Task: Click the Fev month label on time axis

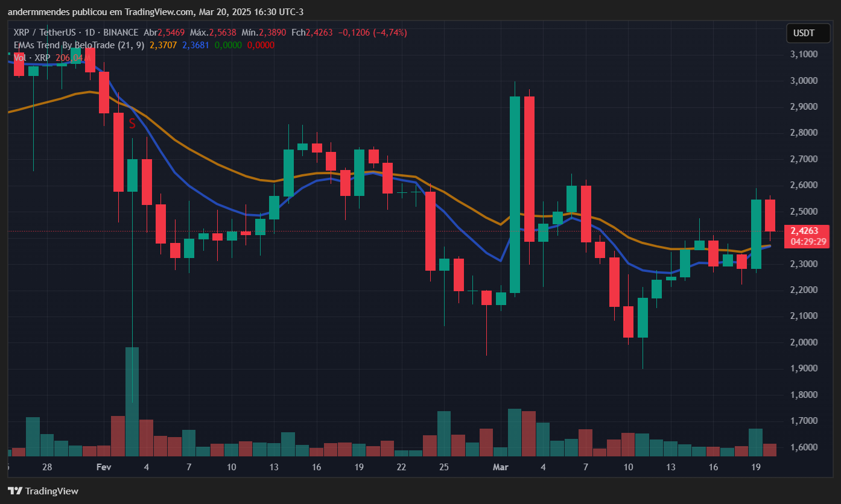Action: [x=104, y=467]
